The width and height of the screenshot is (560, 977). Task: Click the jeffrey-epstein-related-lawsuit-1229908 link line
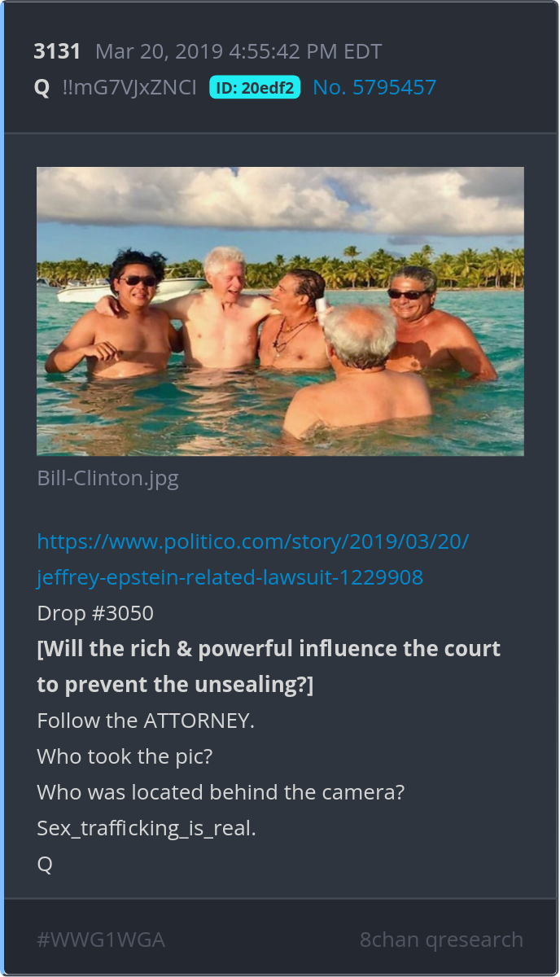coord(230,577)
